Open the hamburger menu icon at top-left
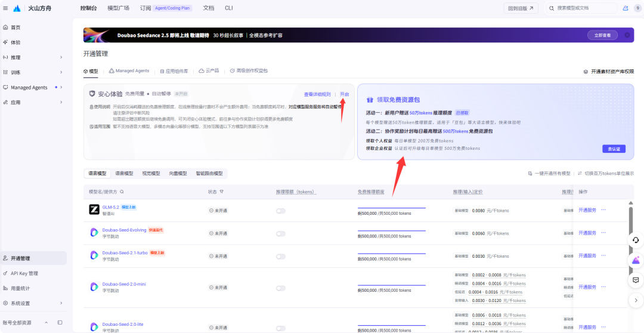This screenshot has height=333, width=644. 5,8
